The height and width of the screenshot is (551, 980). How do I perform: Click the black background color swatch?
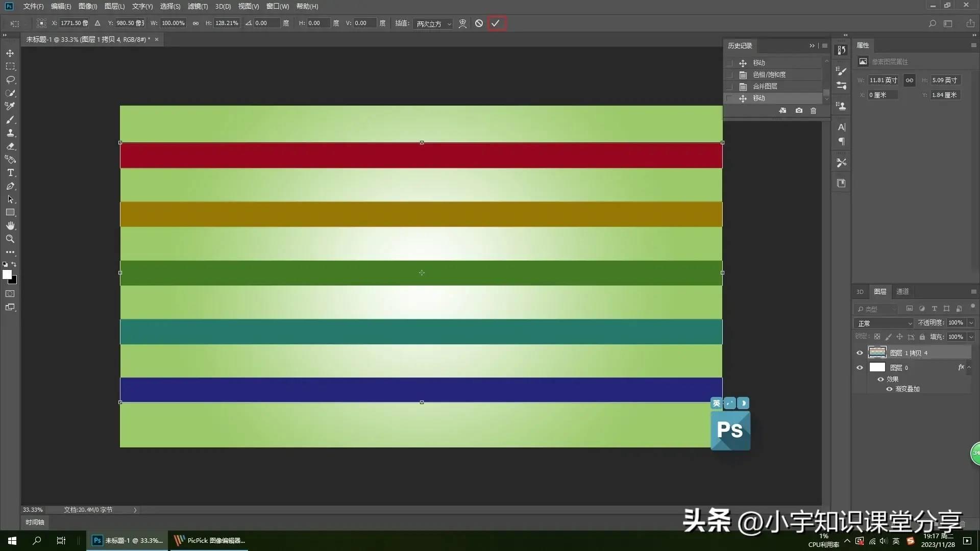14,281
